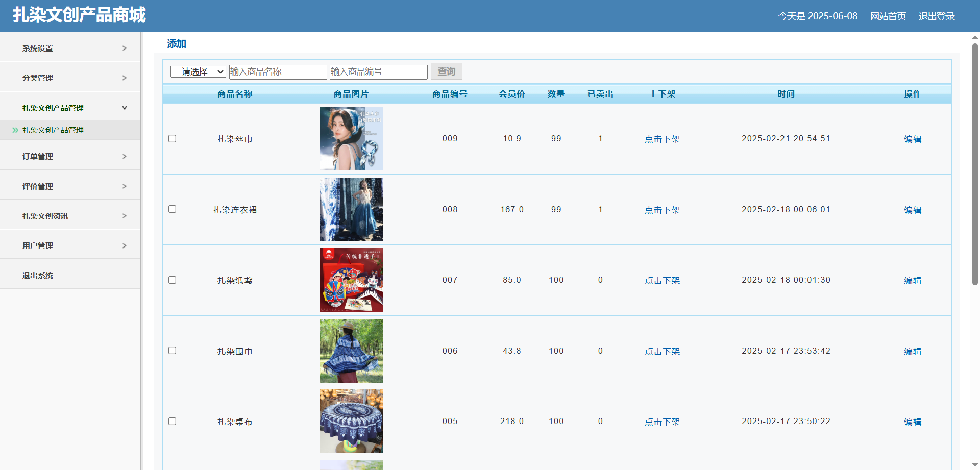Open the 扎染桌布 product image

[x=351, y=421]
